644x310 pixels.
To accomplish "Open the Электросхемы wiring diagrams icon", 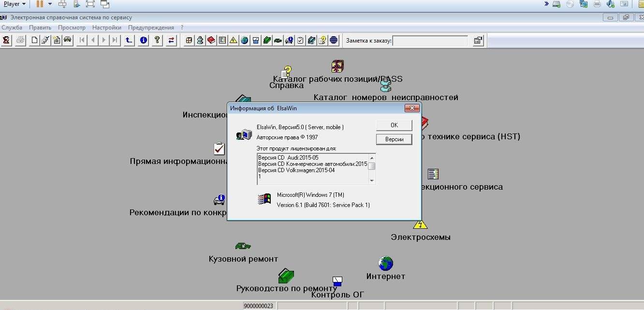I will click(x=420, y=224).
